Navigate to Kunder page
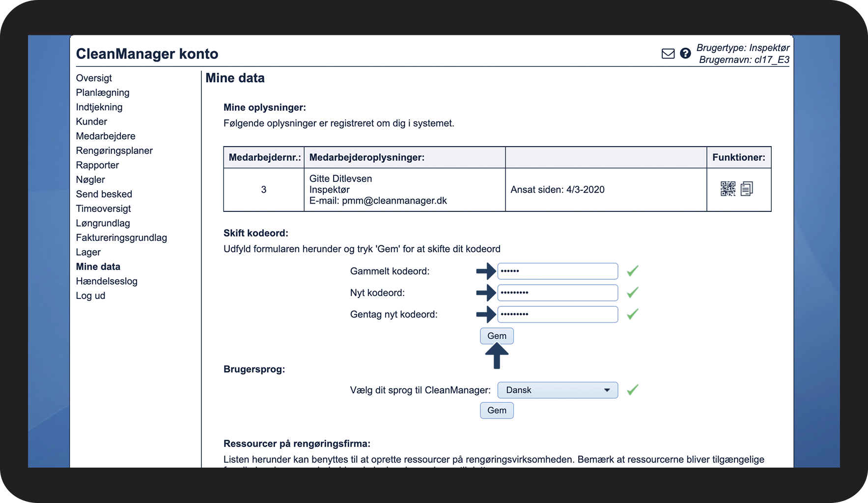Screen dimensions: 868x503 (91, 121)
